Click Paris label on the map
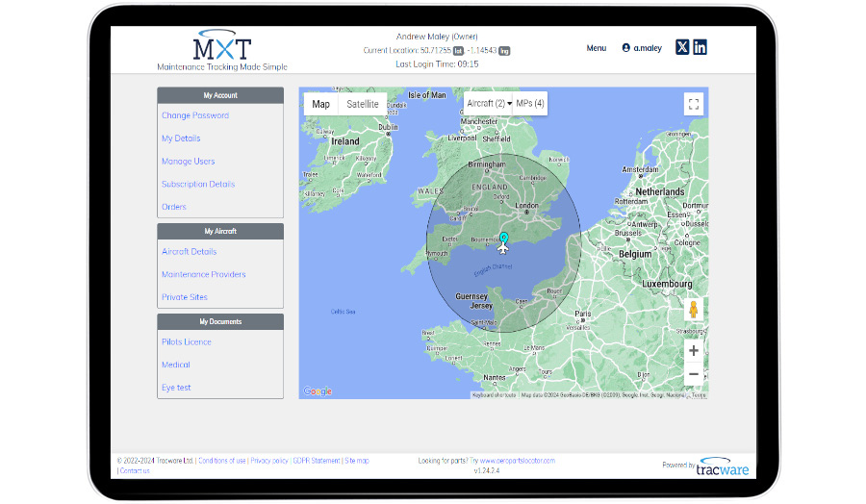866x504 pixels. (x=583, y=314)
